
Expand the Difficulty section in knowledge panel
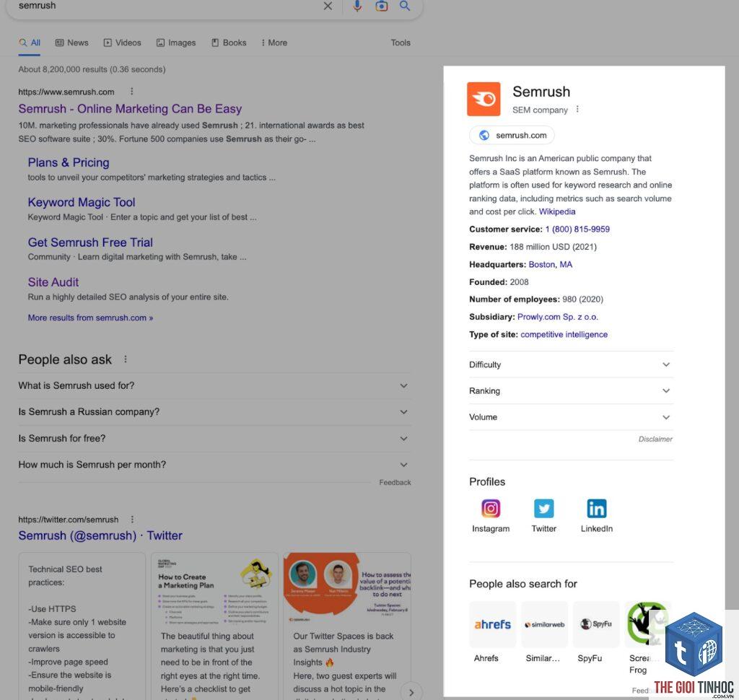[571, 364]
